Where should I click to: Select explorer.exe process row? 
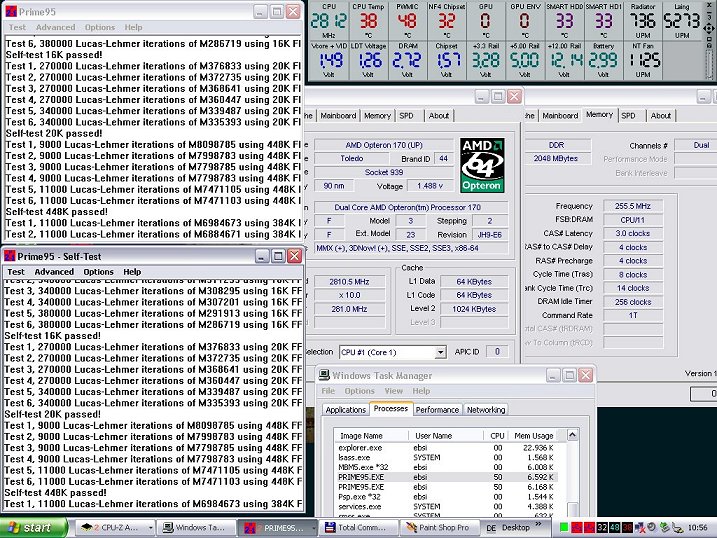click(446, 448)
